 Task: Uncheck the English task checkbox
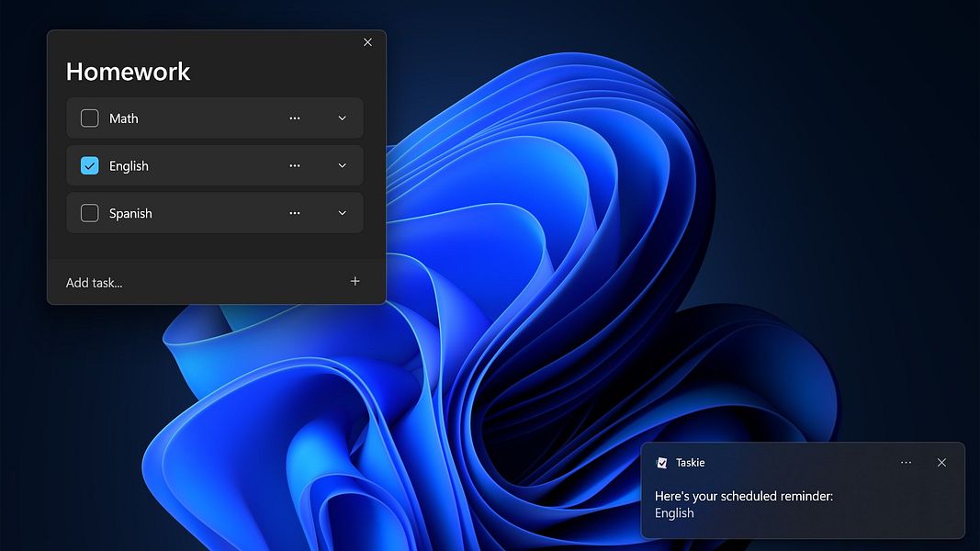[89, 165]
